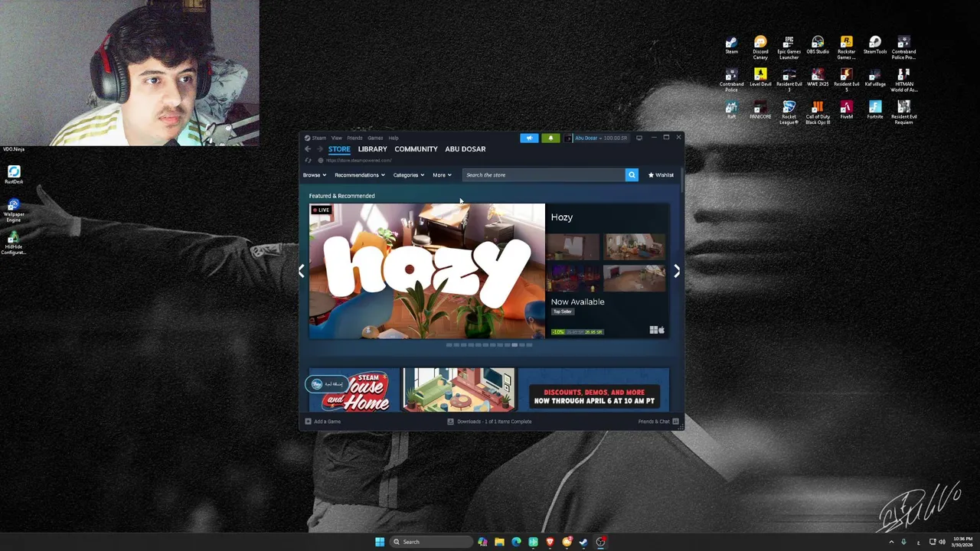
Task: Select Wallpaper Engine desktop icon
Action: point(14,209)
